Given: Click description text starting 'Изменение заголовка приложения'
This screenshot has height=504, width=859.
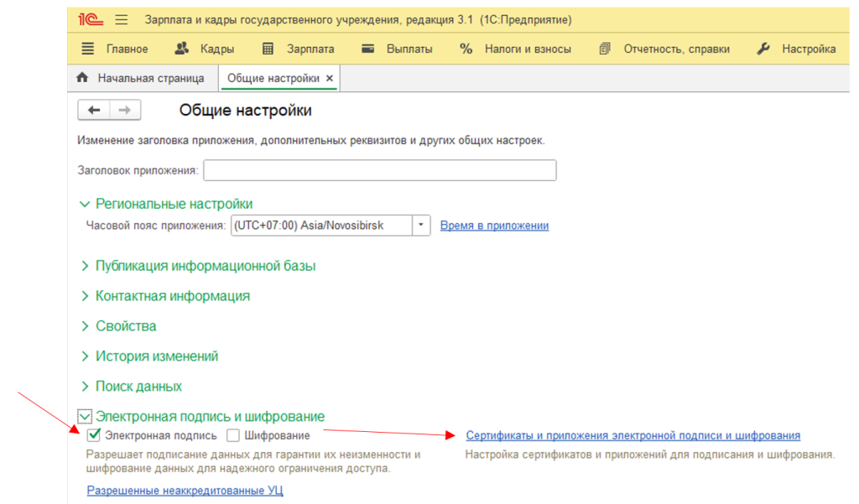Looking at the screenshot, I should pyautogui.click(x=310, y=140).
